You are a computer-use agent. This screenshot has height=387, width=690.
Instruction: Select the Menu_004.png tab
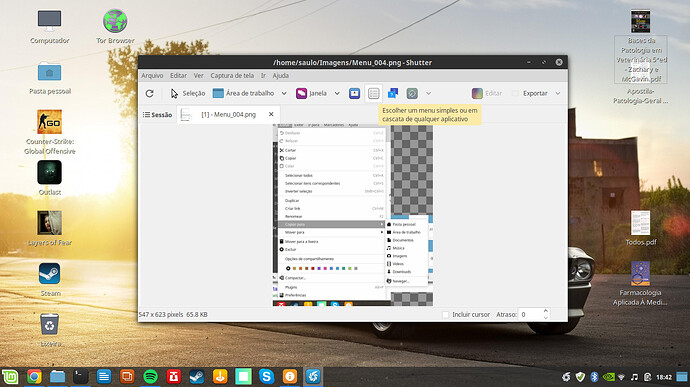(228, 114)
